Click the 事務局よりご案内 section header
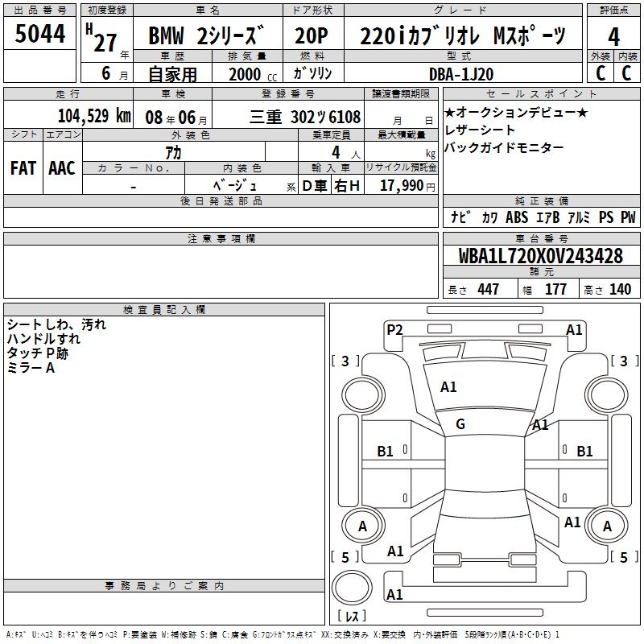 pyautogui.click(x=164, y=586)
